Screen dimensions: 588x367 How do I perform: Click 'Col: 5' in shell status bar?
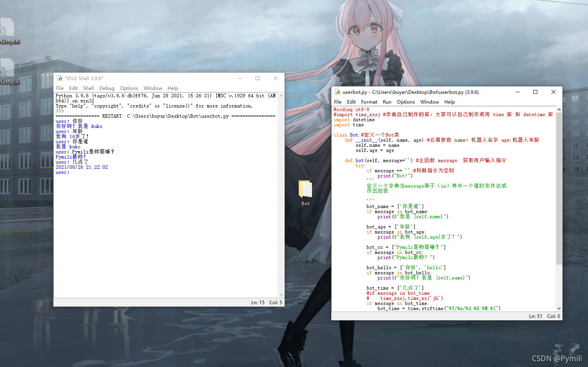276,303
